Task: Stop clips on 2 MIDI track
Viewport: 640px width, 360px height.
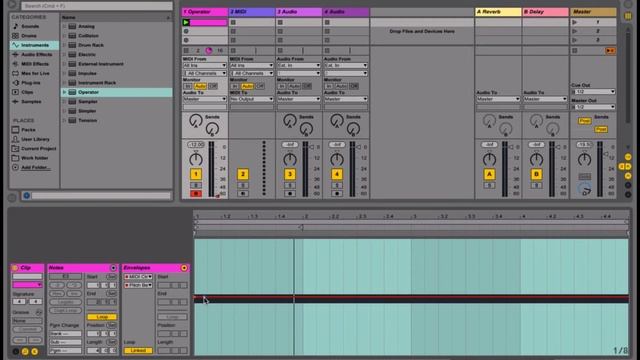Action: (x=233, y=51)
